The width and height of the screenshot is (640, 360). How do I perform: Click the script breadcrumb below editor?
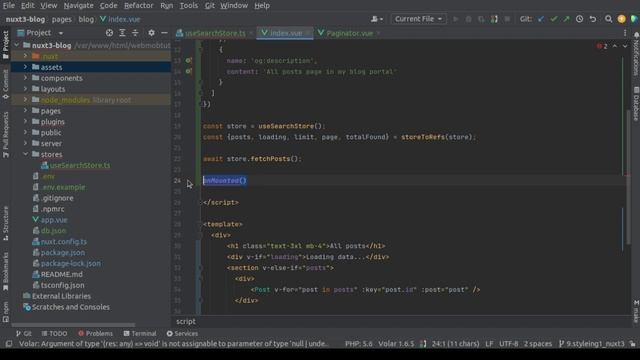[x=186, y=322]
